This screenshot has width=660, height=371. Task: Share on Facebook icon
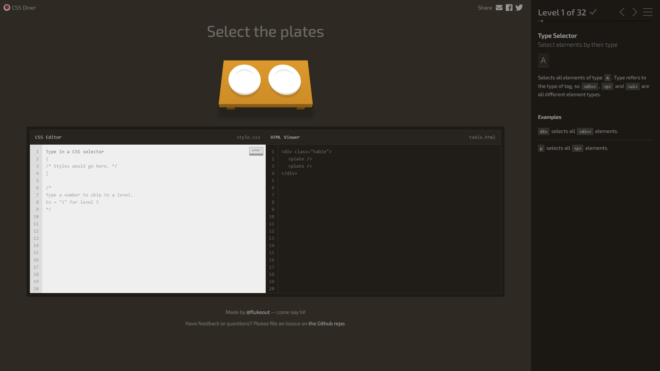509,8
